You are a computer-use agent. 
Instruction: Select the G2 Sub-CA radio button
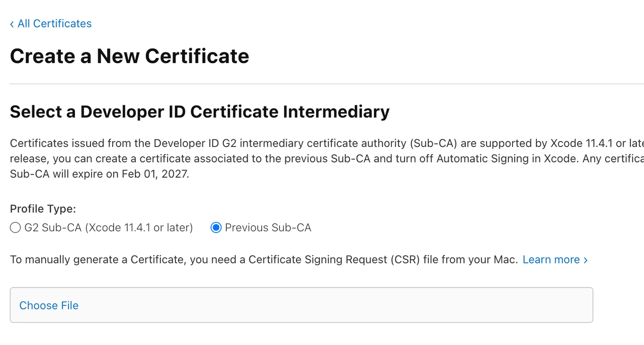point(15,228)
